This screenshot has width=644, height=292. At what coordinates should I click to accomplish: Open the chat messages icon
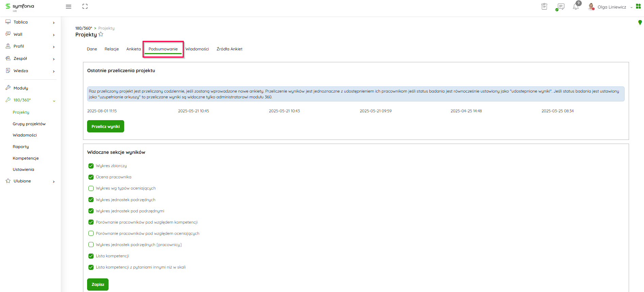(x=560, y=7)
